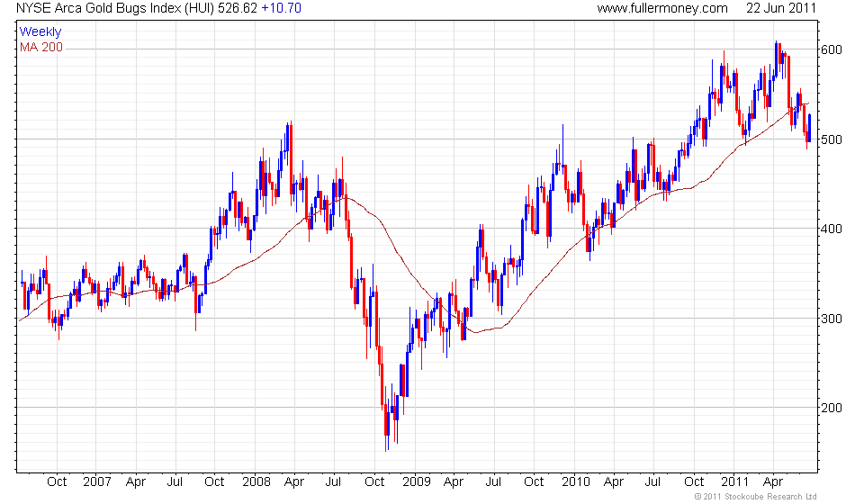Click the leftmost Oct label on time axis
The height and width of the screenshot is (504, 864).
56,481
